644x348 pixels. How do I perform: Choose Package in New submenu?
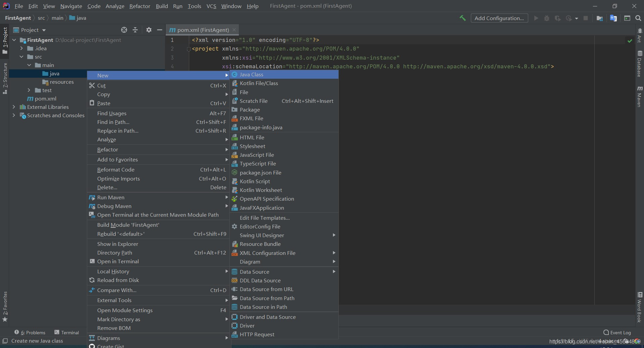pos(284,110)
